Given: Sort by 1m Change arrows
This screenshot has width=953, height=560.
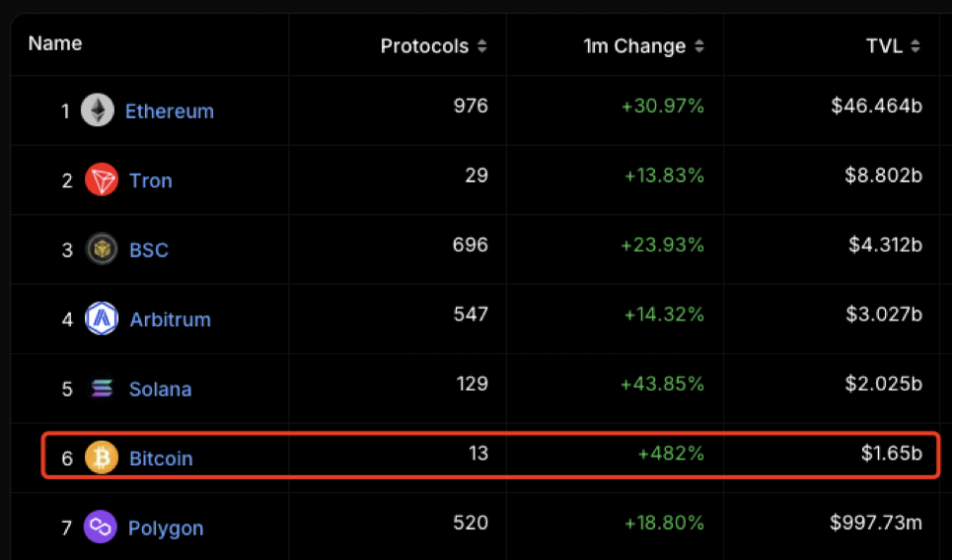Looking at the screenshot, I should coord(699,46).
